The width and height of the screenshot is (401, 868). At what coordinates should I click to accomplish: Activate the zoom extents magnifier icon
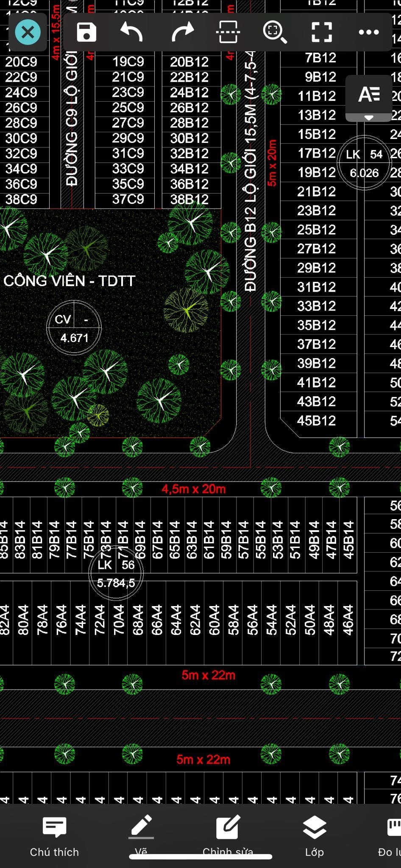(275, 32)
